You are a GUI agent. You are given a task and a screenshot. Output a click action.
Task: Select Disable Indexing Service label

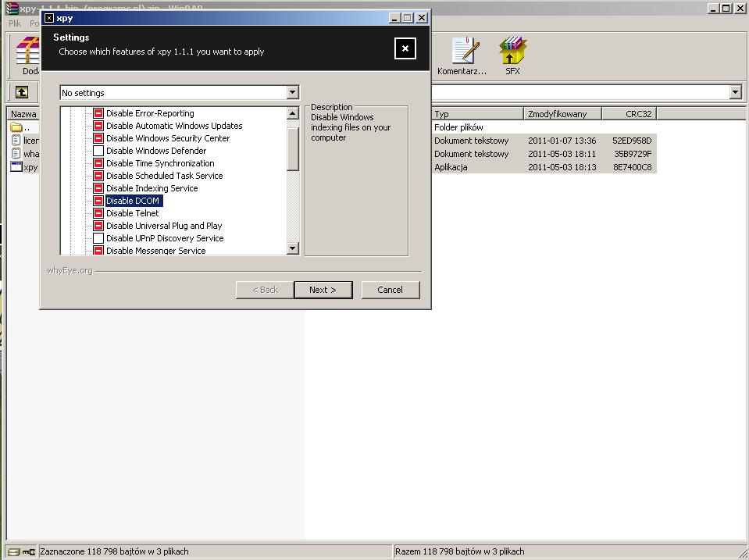(x=152, y=188)
